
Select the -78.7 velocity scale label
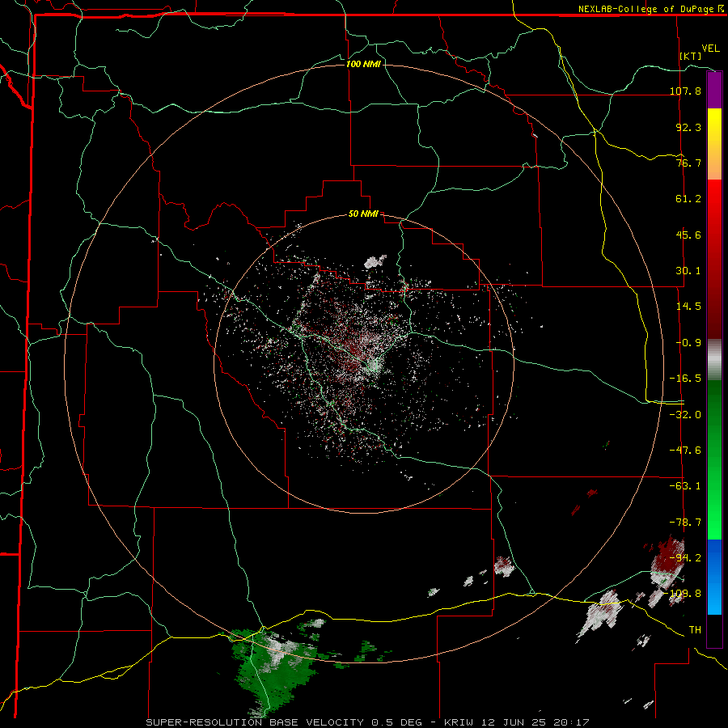pyautogui.click(x=685, y=523)
